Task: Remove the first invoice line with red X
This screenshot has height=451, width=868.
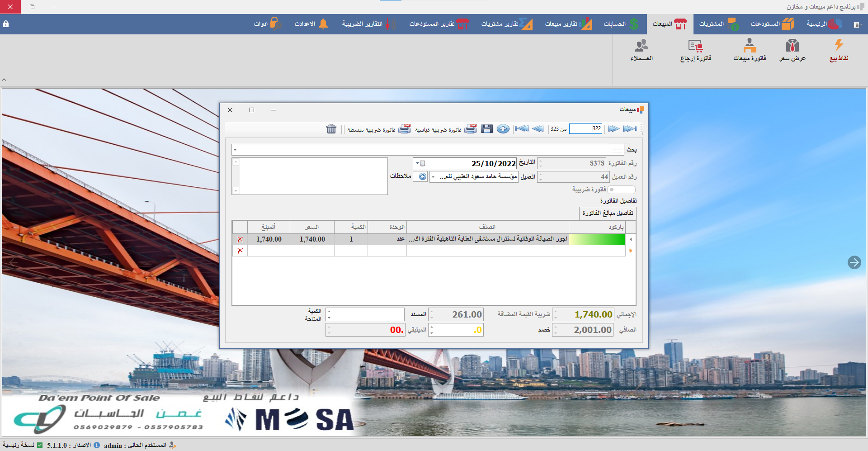Action: 240,239
